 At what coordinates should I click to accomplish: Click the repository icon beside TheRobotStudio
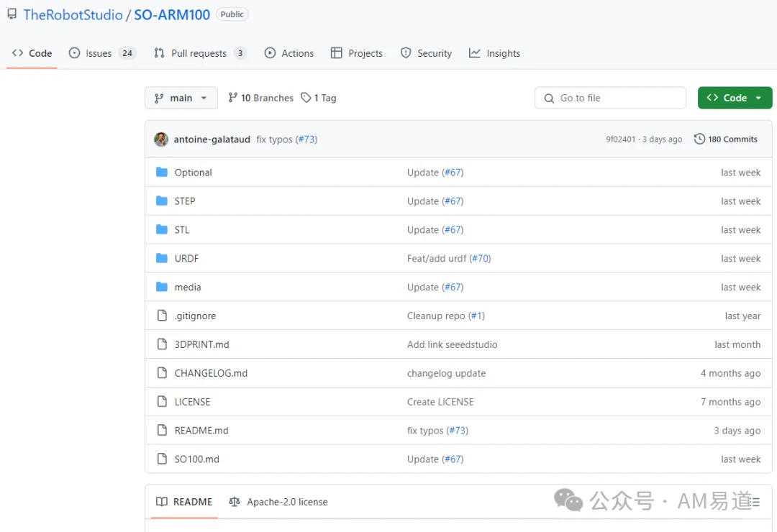pyautogui.click(x=12, y=14)
